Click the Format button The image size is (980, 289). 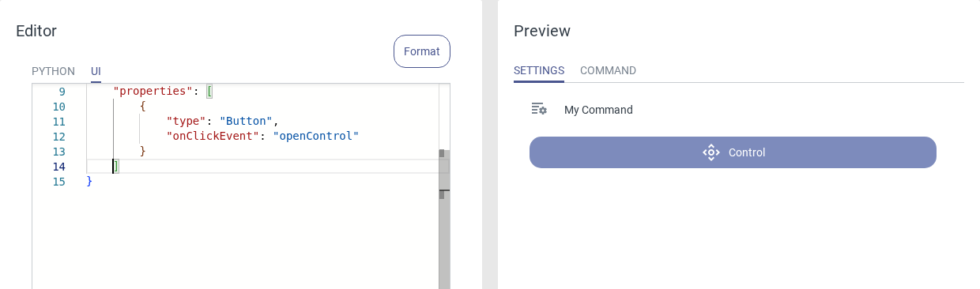click(x=422, y=51)
